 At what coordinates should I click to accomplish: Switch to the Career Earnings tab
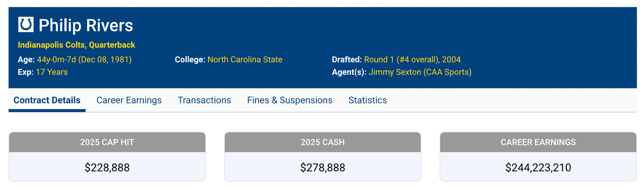point(129,100)
